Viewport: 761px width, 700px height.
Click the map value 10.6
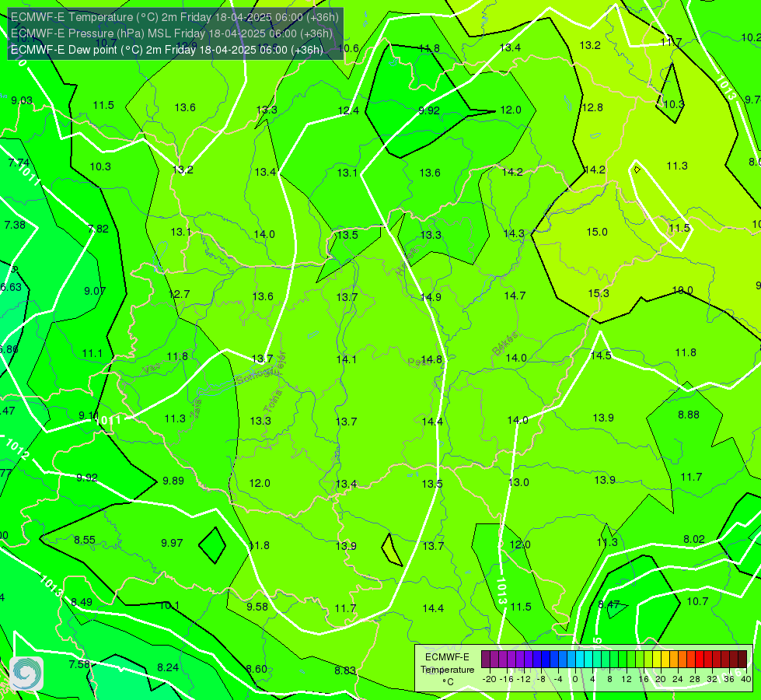[348, 48]
